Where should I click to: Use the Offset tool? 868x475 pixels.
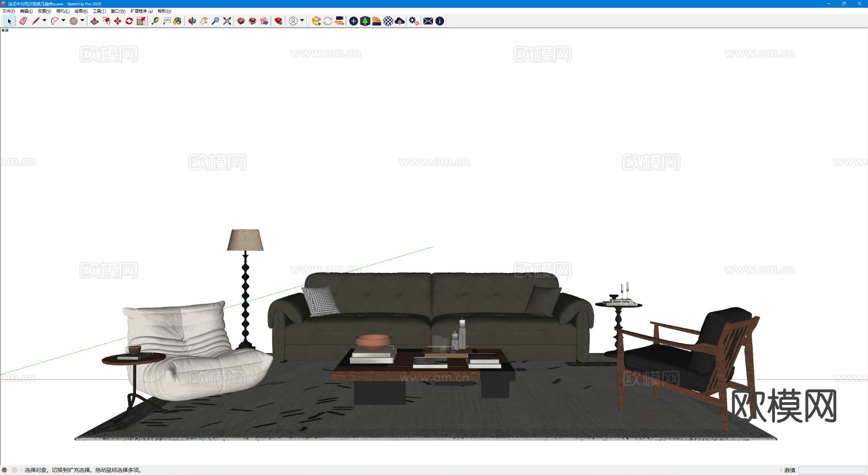click(x=106, y=21)
